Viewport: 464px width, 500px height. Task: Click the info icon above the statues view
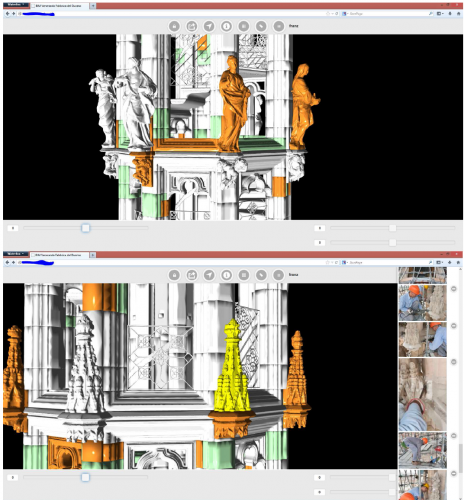pos(227,26)
